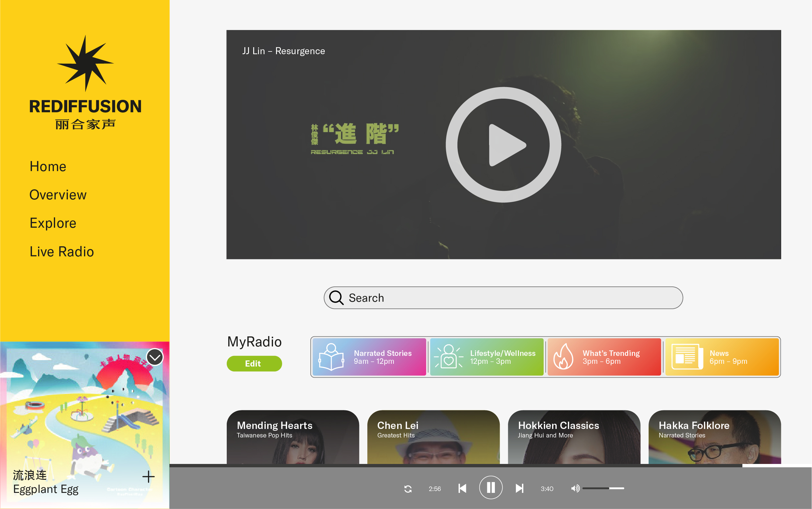
Task: Play the JJ Lin Resurgence video
Action: [503, 145]
